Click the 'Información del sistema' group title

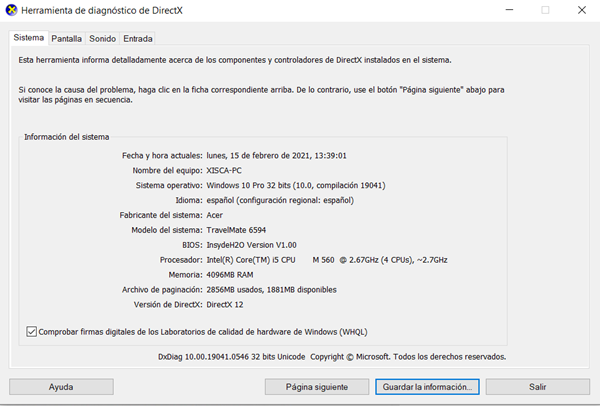click(67, 137)
